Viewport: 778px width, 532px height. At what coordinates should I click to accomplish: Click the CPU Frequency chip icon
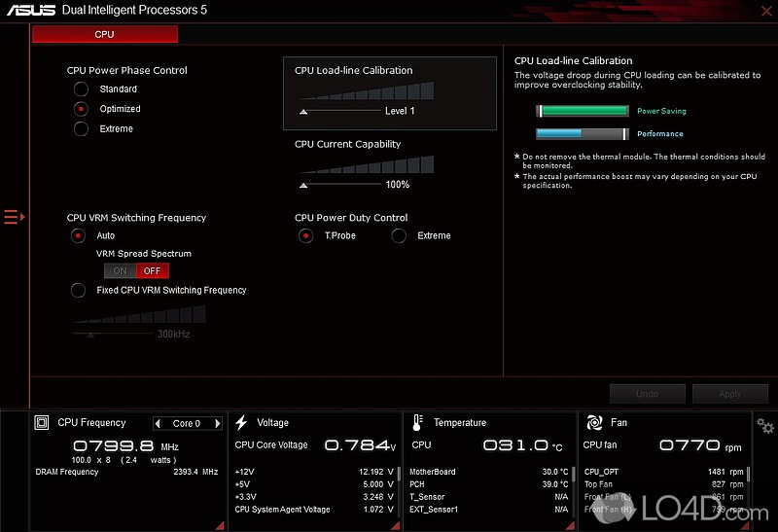click(x=42, y=422)
